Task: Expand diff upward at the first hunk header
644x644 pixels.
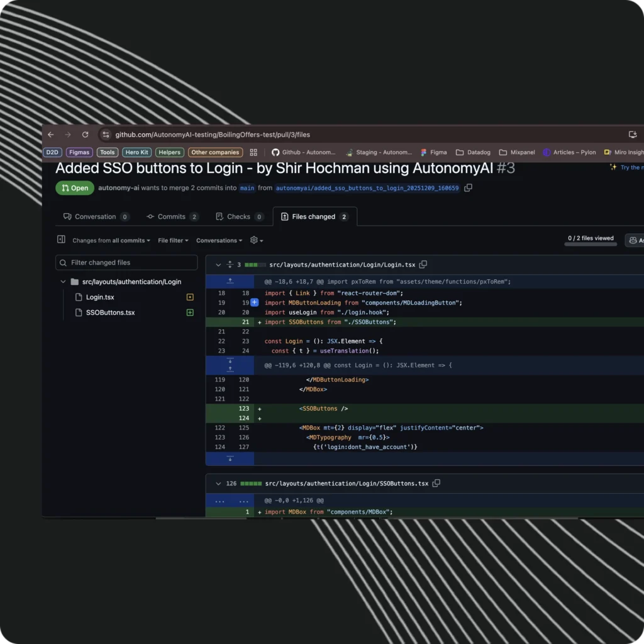Action: pyautogui.click(x=230, y=281)
